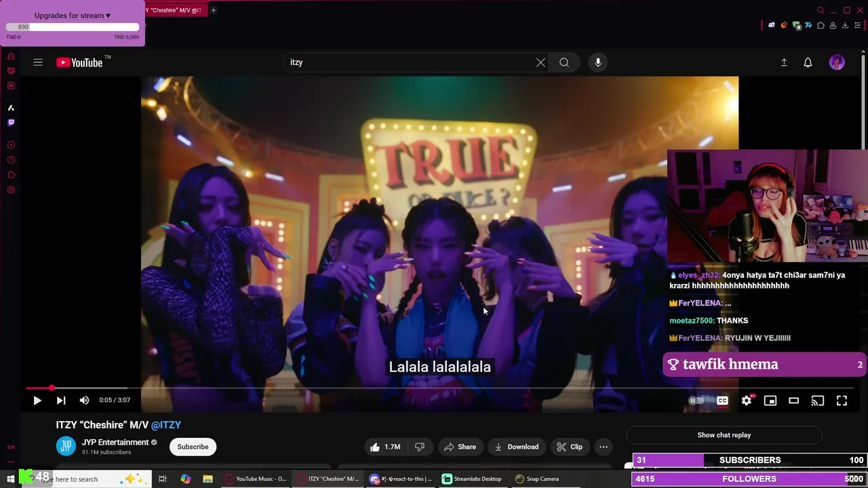Click the JYP channel avatar
The image size is (868, 488).
click(66, 447)
